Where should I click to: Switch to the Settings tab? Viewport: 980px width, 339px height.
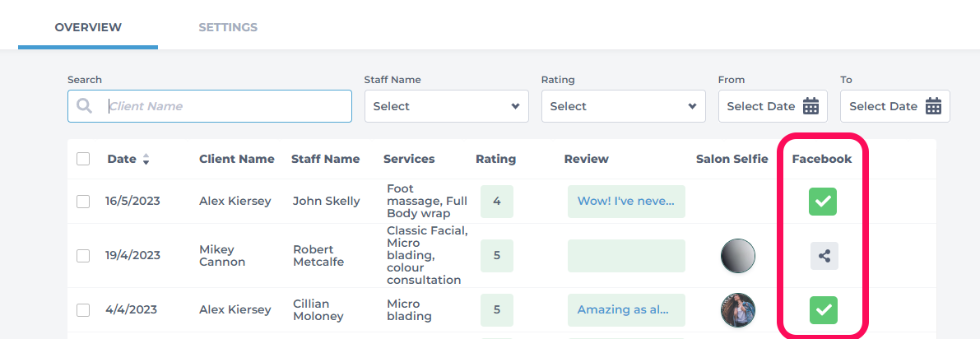click(228, 27)
